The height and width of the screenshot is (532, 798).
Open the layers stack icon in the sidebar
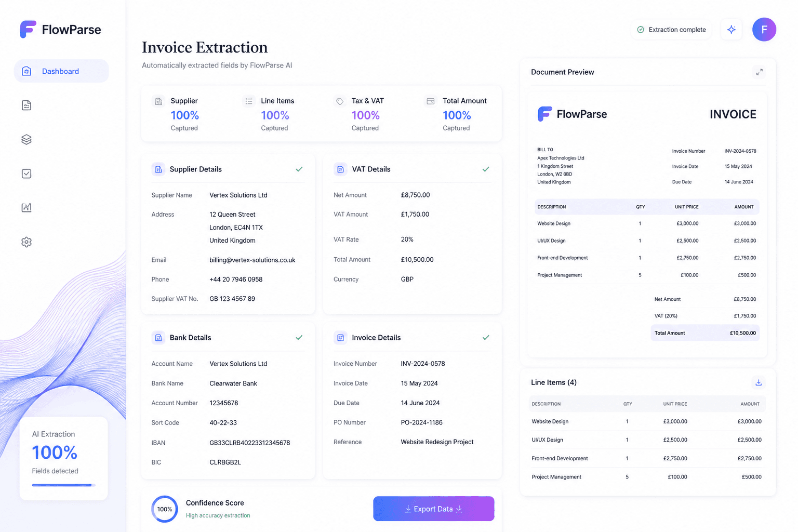pyautogui.click(x=26, y=139)
